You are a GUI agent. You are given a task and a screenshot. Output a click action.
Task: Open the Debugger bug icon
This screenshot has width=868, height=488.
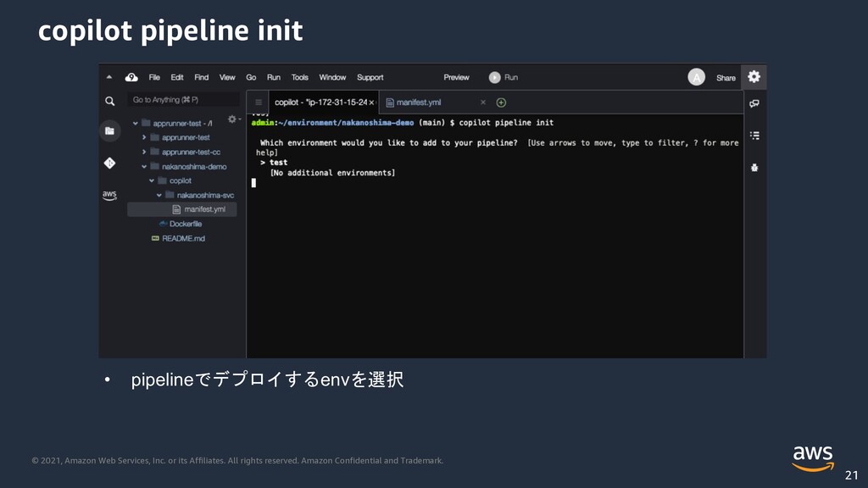point(754,167)
